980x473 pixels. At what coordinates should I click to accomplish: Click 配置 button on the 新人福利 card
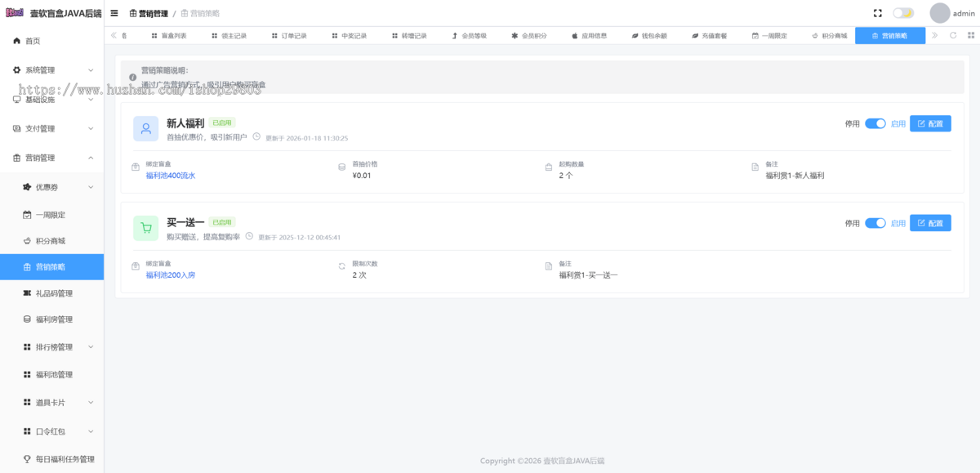tap(930, 124)
